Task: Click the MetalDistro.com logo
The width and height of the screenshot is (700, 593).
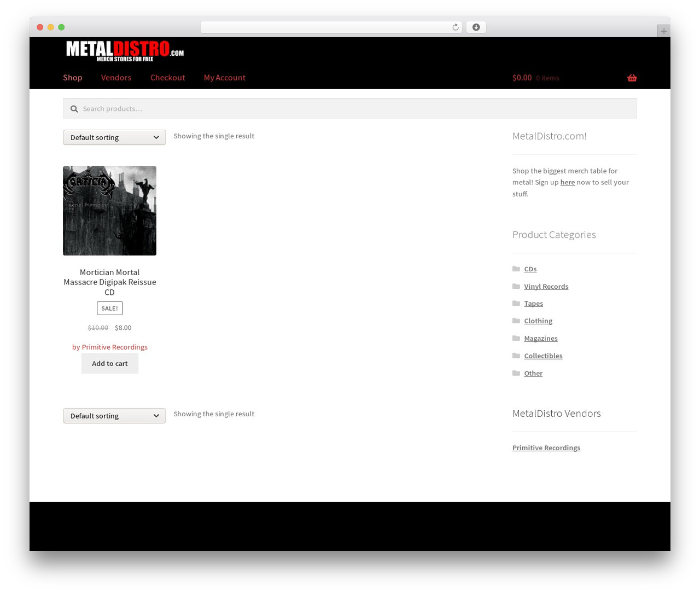Action: [x=125, y=51]
